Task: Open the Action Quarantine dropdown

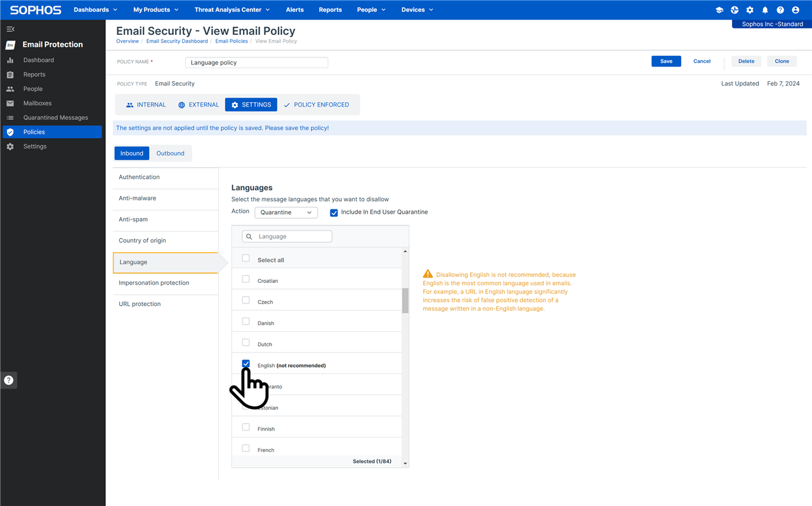Action: (286, 212)
